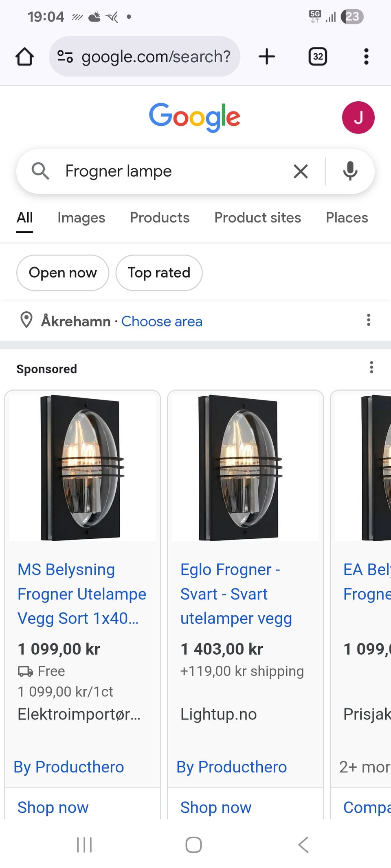
Task: Switch to the Products tab
Action: (160, 218)
